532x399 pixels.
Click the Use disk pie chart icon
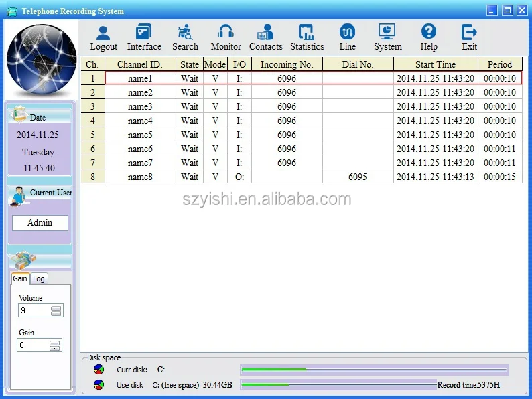click(98, 384)
